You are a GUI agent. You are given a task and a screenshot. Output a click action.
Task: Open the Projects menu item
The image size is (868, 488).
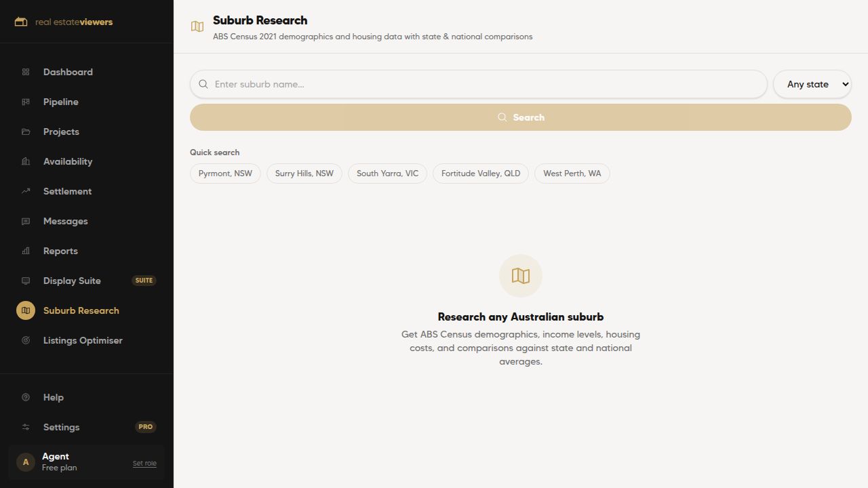click(87, 131)
